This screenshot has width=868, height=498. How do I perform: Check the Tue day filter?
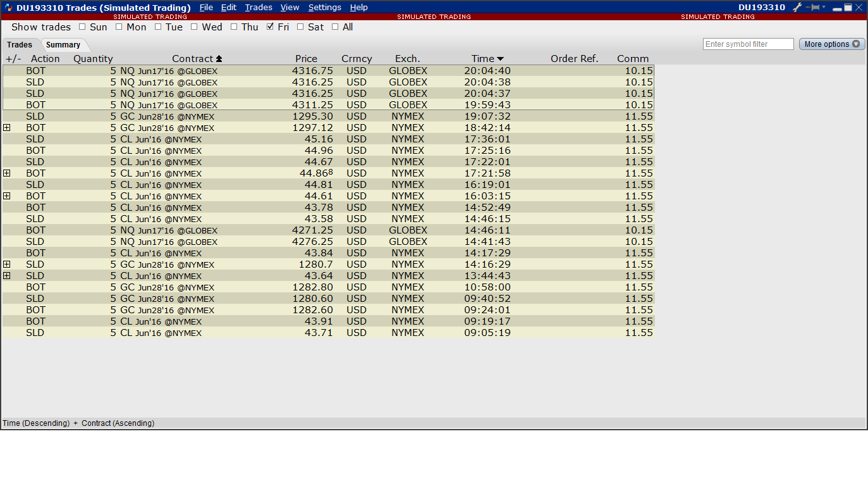pyautogui.click(x=158, y=27)
